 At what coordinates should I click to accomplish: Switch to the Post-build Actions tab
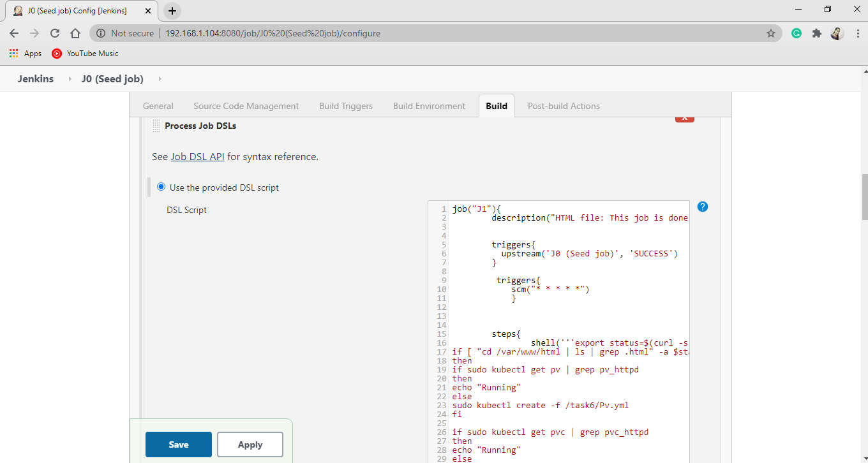point(564,106)
